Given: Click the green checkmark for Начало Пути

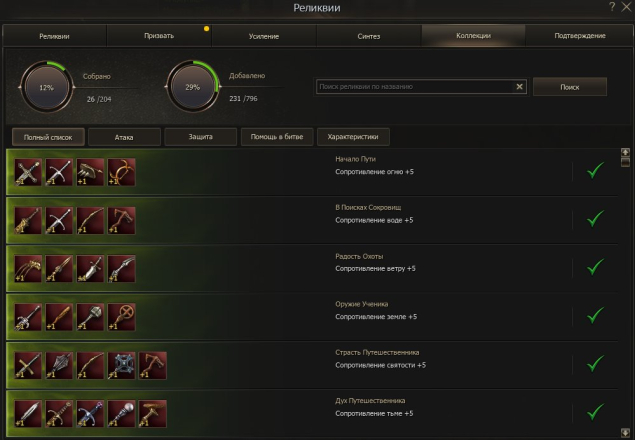Looking at the screenshot, I should [x=595, y=171].
